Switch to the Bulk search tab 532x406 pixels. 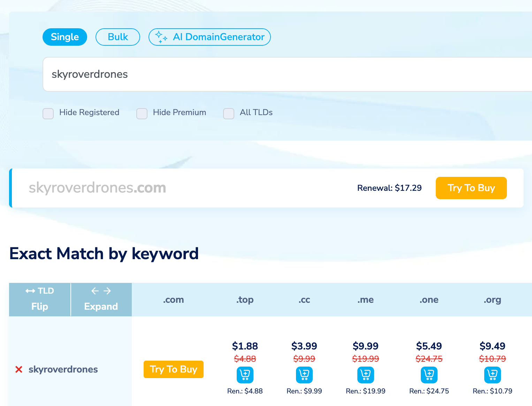[118, 37]
